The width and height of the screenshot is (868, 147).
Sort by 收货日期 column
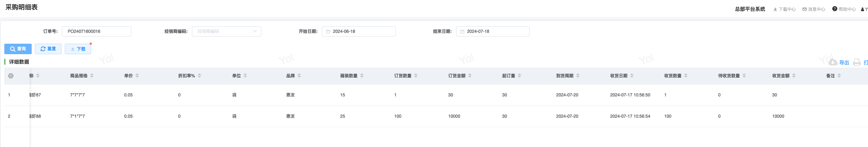[x=632, y=76]
